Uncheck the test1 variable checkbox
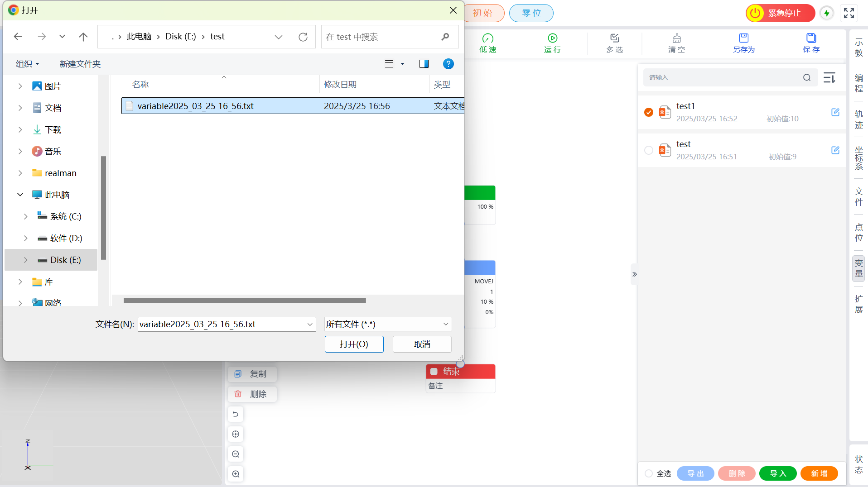 click(649, 112)
